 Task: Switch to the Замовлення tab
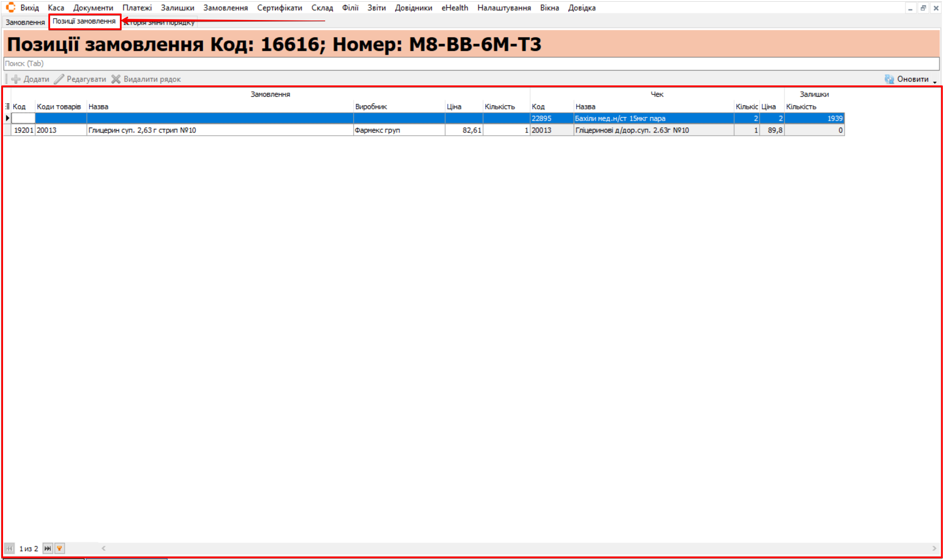click(x=25, y=22)
